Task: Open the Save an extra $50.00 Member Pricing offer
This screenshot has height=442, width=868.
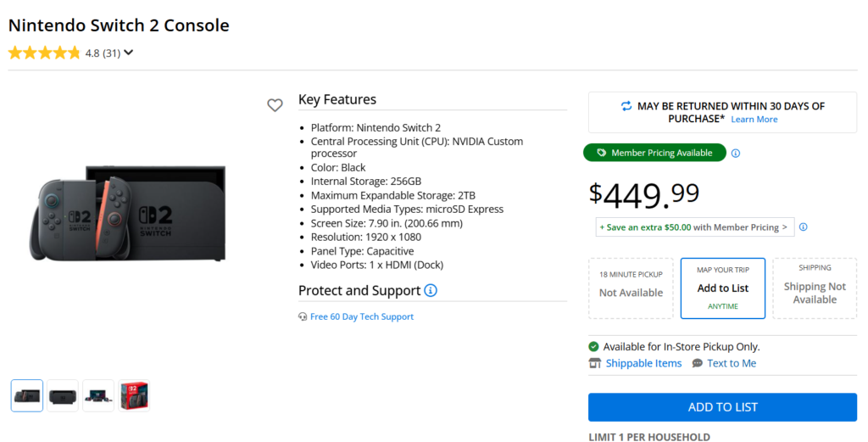Action: coord(695,227)
